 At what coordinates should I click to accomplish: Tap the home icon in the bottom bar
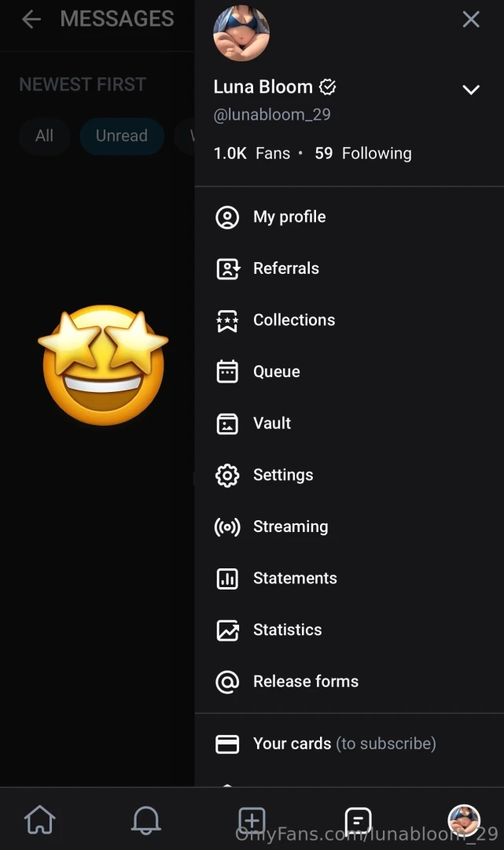pos(40,820)
